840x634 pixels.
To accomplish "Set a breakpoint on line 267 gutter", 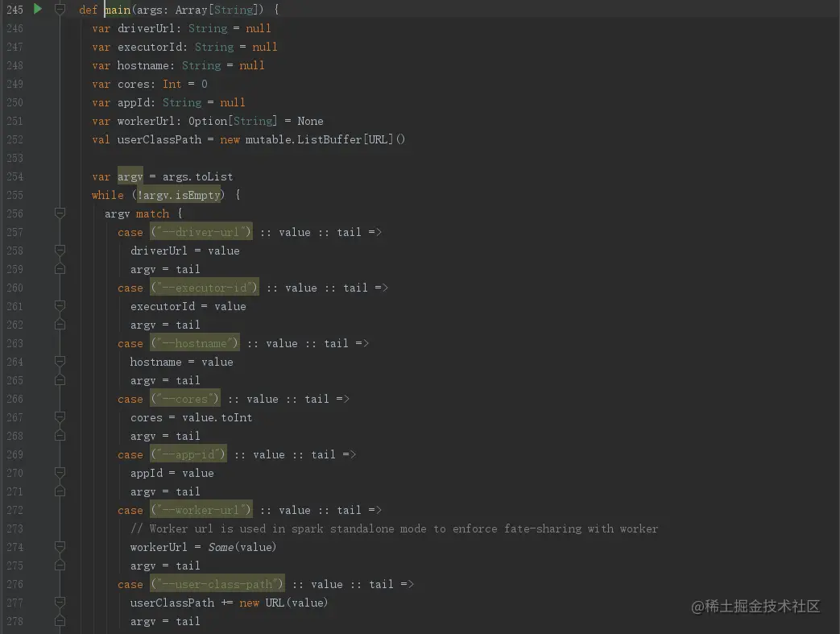I will point(36,417).
